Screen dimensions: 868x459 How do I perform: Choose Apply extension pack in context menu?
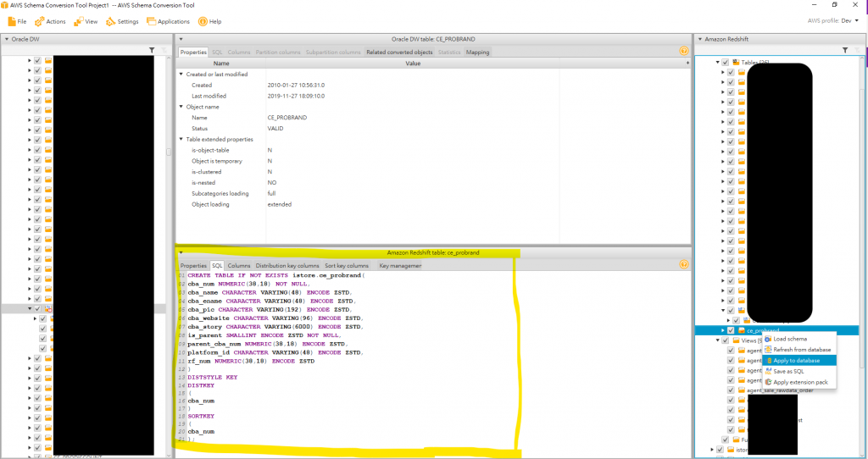pyautogui.click(x=800, y=382)
